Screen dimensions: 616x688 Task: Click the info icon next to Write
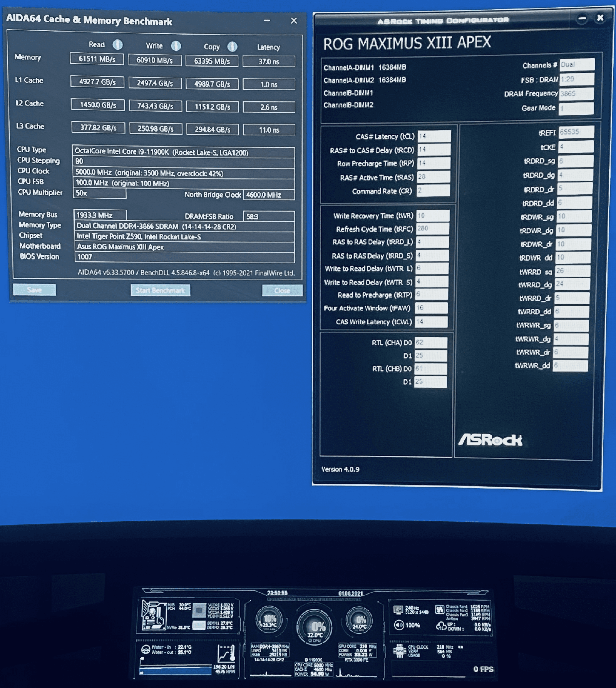[176, 46]
